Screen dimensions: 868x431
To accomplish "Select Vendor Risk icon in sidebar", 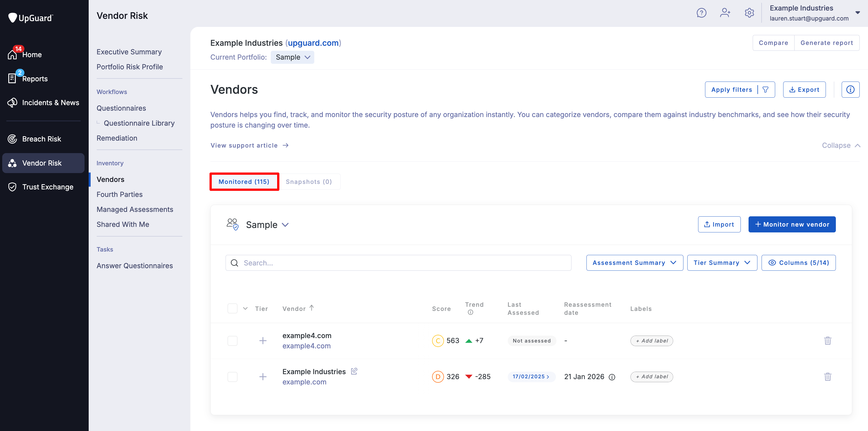I will (x=12, y=163).
